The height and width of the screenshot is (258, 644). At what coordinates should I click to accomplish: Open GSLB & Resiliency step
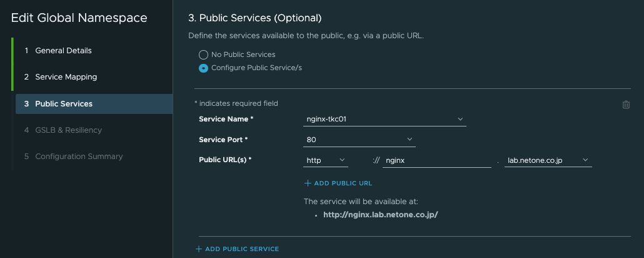point(68,130)
